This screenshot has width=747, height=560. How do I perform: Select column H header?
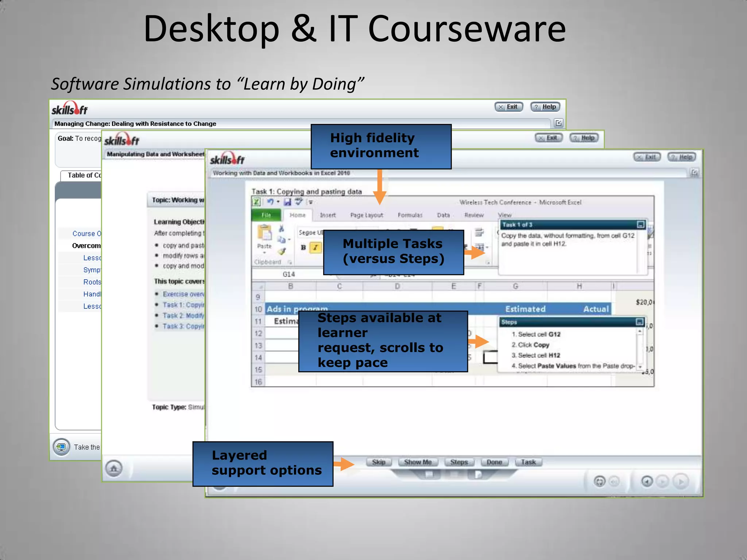click(579, 286)
